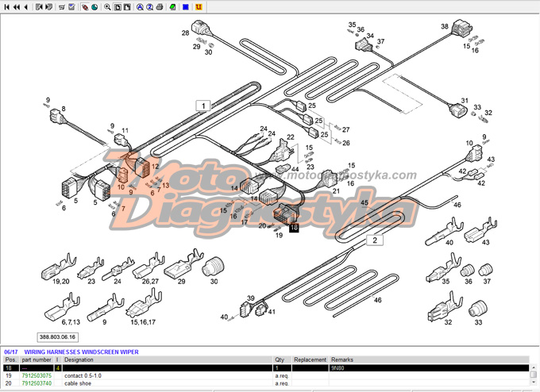Select highlighted position 18 table row
The width and height of the screenshot is (540, 392).
click(266, 368)
